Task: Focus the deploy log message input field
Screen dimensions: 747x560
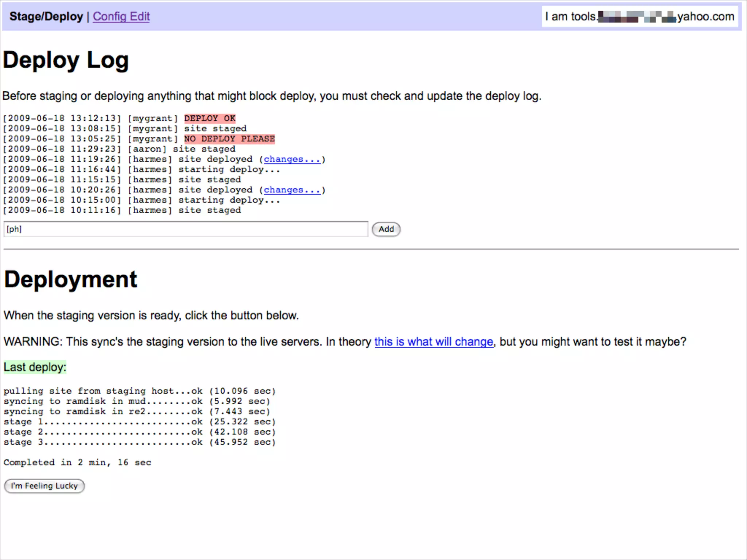Action: pos(185,229)
